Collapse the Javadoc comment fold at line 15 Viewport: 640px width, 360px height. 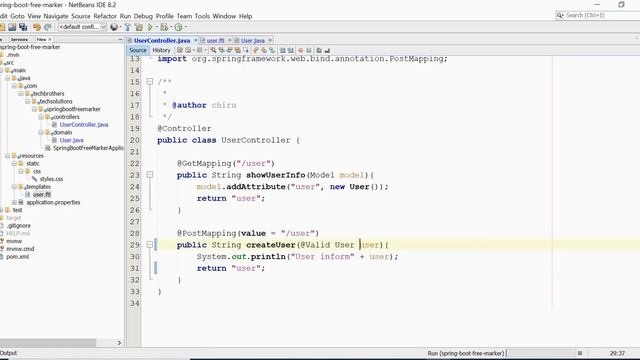pyautogui.click(x=150, y=82)
